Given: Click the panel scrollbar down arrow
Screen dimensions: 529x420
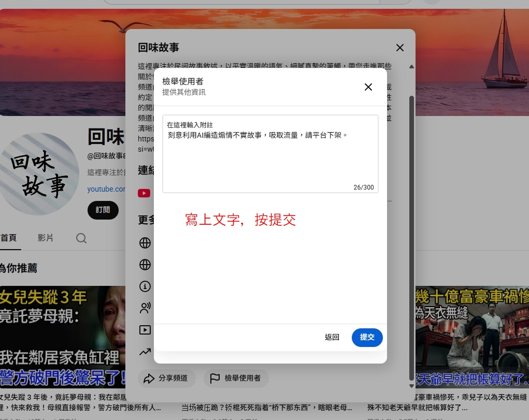Looking at the screenshot, I should [x=411, y=386].
